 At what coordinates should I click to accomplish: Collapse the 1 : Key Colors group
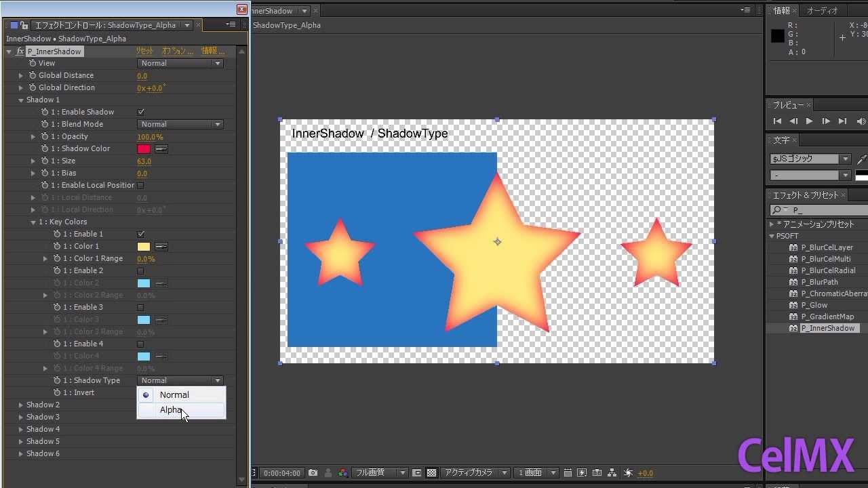point(33,222)
